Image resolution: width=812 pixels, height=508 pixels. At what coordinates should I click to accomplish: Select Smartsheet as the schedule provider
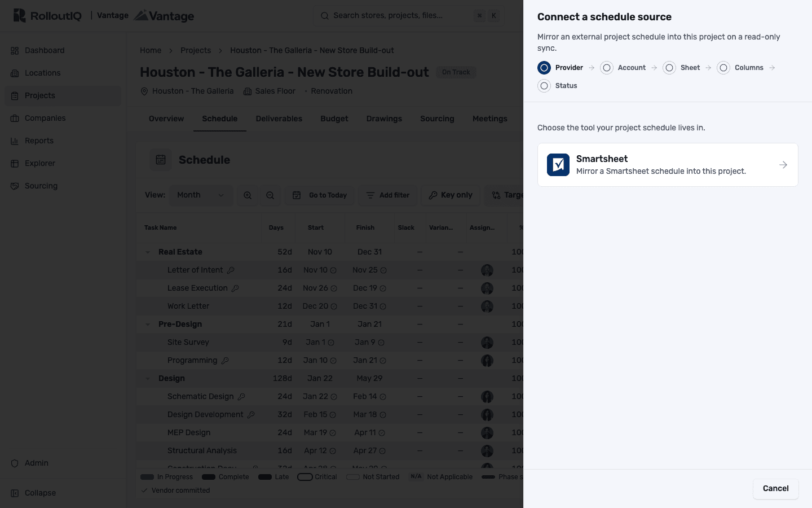coord(668,165)
